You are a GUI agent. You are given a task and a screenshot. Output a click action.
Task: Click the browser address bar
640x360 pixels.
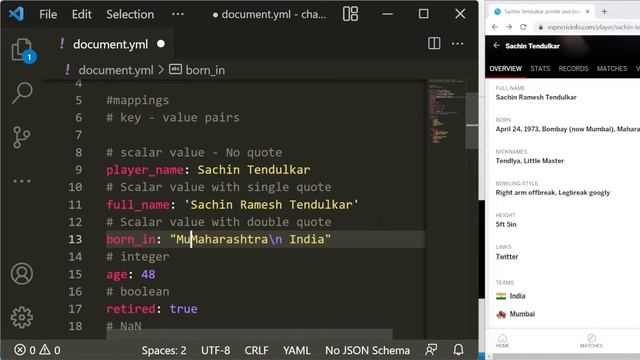[588, 27]
